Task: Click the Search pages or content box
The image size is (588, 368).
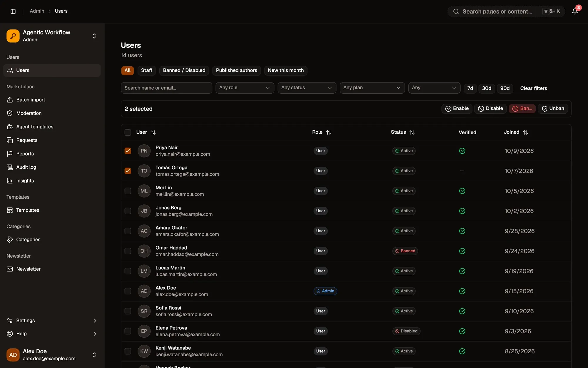Action: (x=506, y=11)
